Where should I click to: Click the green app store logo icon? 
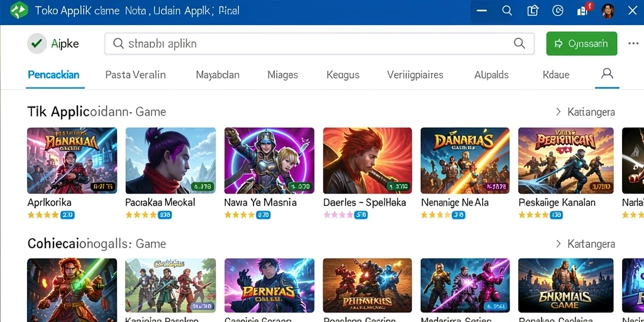pyautogui.click(x=18, y=11)
